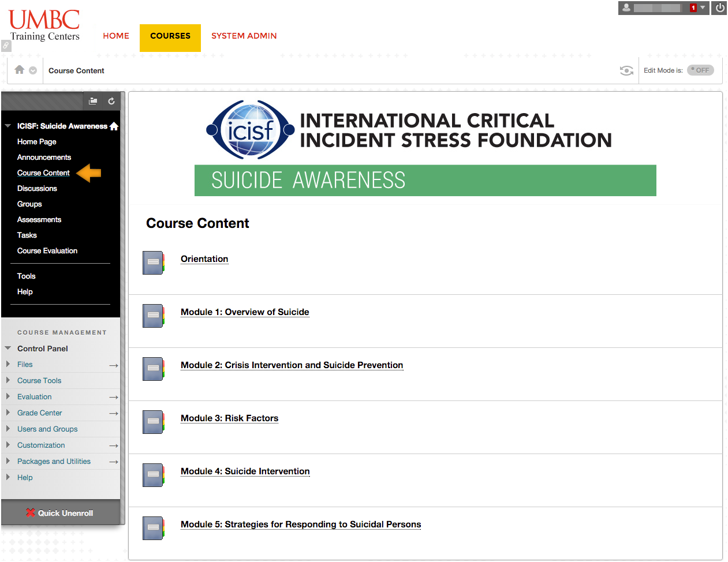Click the red notification badge
The height and width of the screenshot is (562, 728).
pyautogui.click(x=693, y=8)
